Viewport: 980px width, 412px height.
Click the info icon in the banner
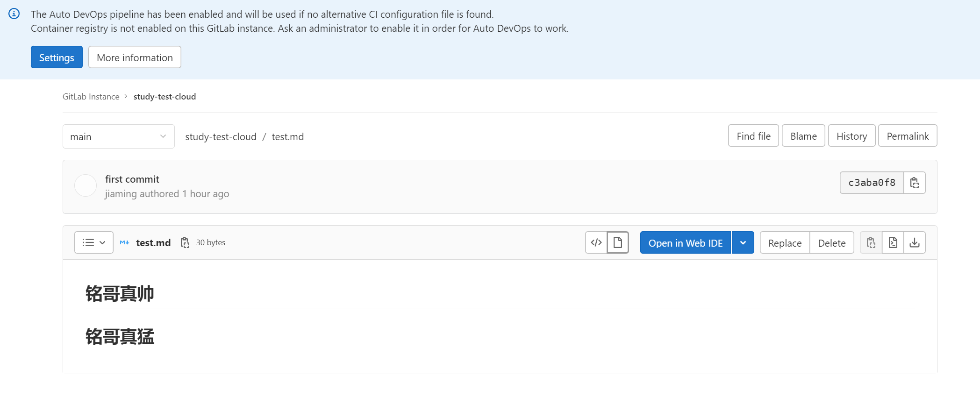click(x=14, y=14)
